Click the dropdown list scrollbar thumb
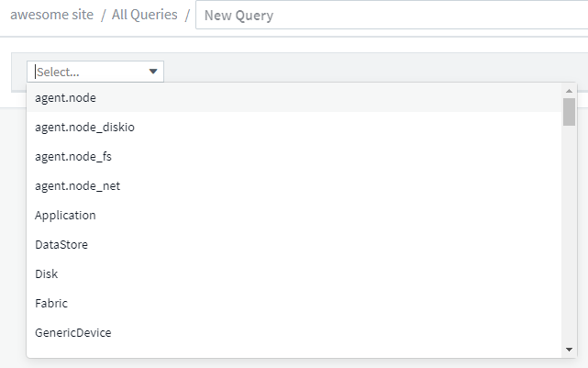This screenshot has width=588, height=368. (x=570, y=112)
